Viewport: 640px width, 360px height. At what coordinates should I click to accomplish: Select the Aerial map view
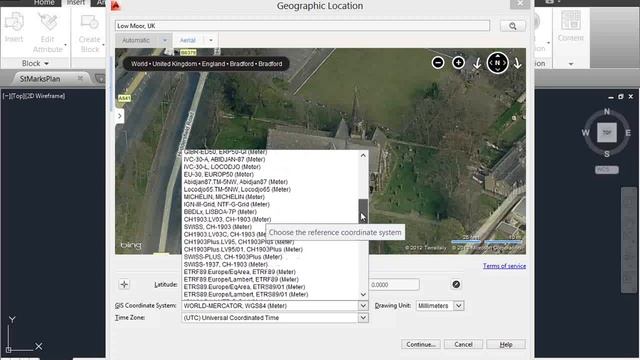point(188,40)
